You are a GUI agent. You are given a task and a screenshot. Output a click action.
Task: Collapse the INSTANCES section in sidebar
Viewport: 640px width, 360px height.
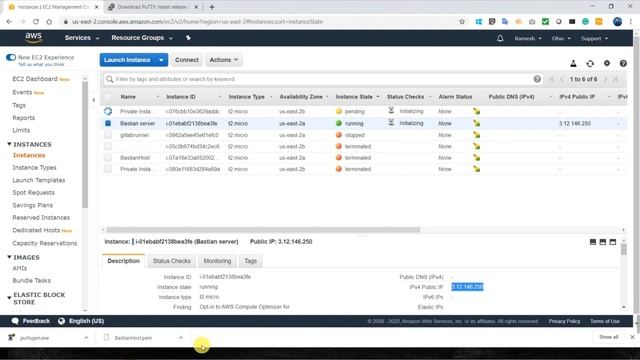point(9,144)
